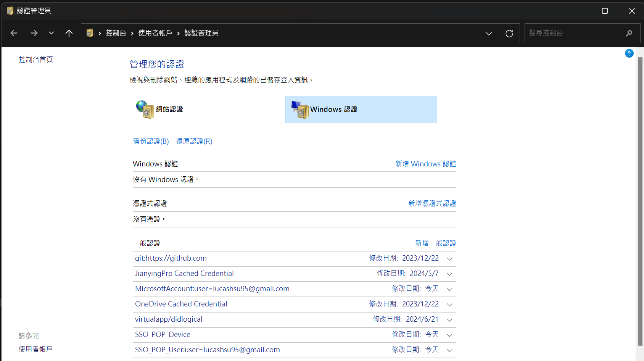Open SSO_POP_Device entry
Viewport: 644px width, 361px height.
coord(163,335)
